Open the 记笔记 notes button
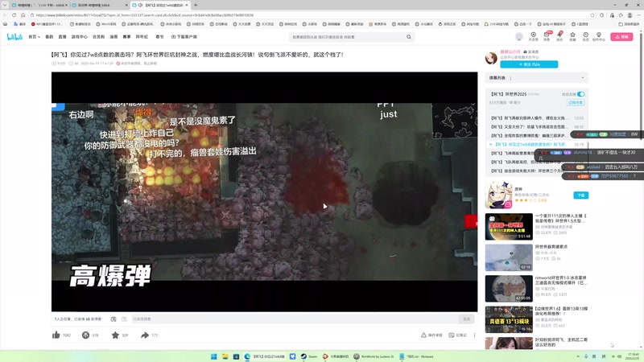 tap(457, 335)
